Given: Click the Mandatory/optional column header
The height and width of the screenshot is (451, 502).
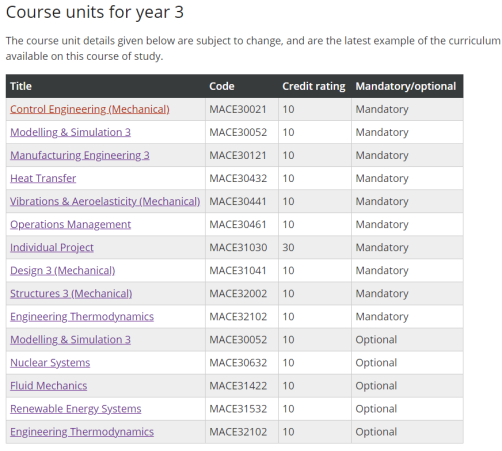Looking at the screenshot, I should click(x=407, y=86).
